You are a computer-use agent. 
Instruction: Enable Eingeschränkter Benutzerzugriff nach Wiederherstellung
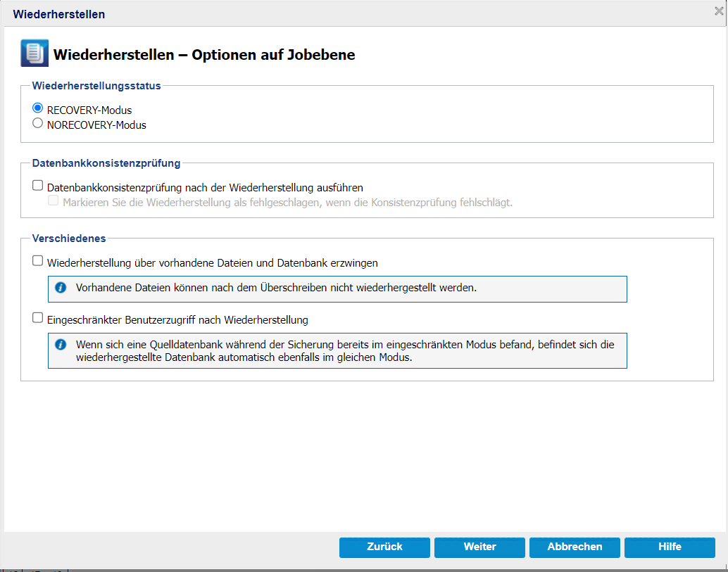click(x=37, y=318)
